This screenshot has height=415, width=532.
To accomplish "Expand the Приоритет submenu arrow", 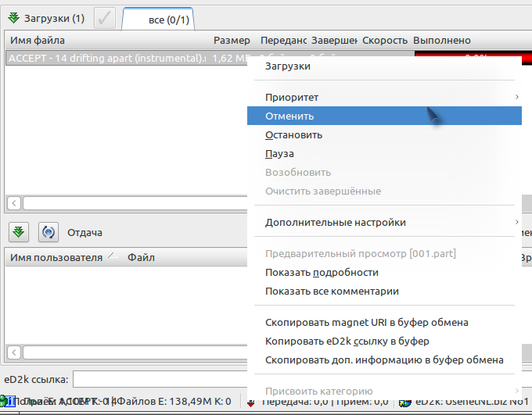I will (516, 97).
